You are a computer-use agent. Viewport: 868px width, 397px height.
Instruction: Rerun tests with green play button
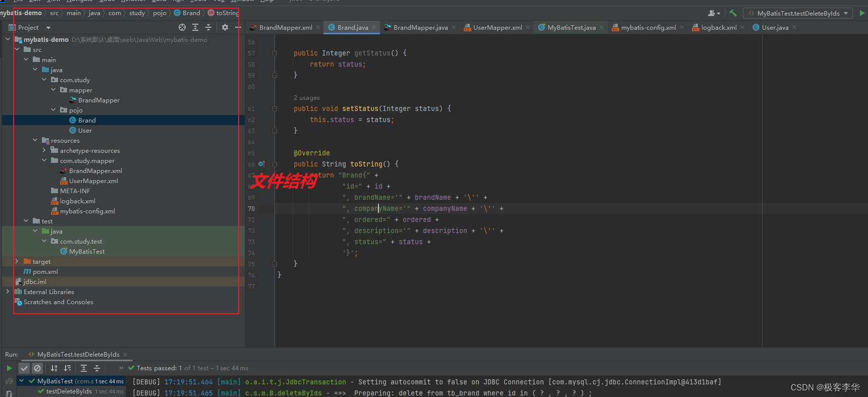click(9, 368)
